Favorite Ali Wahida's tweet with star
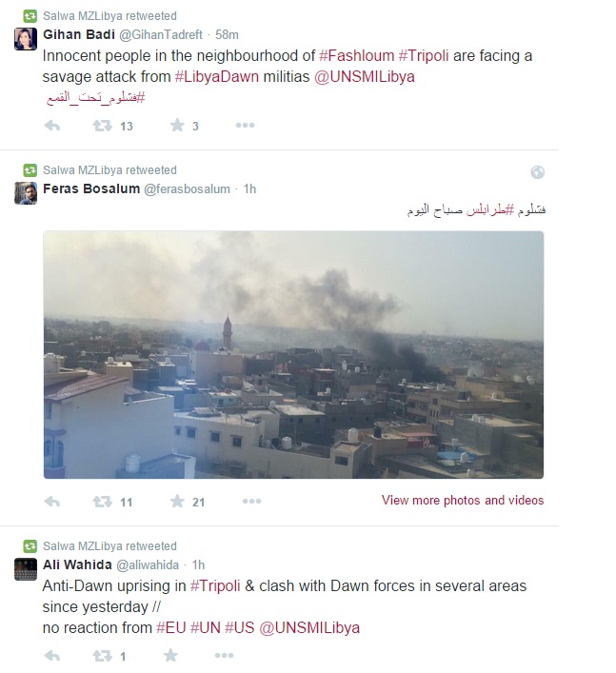Image resolution: width=616 pixels, height=673 pixels. pos(170,655)
